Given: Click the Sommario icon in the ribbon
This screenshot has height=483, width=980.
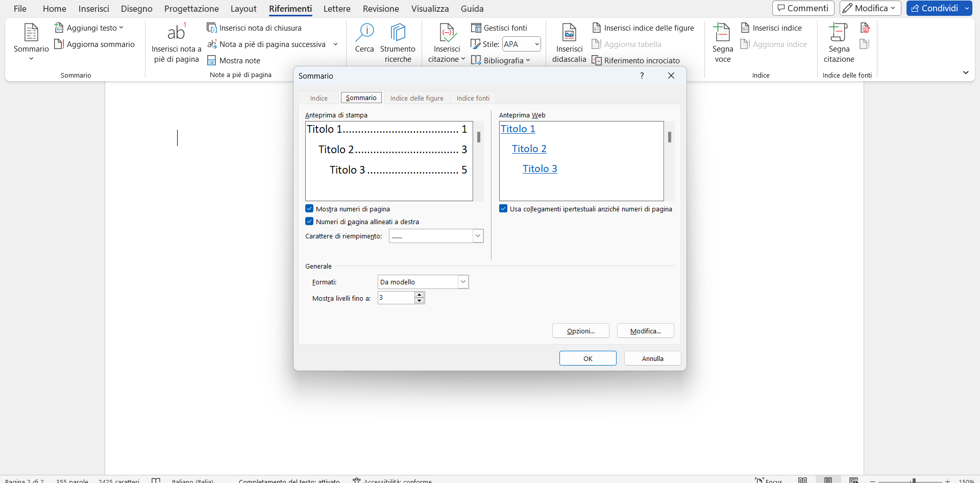Looking at the screenshot, I should click(31, 33).
